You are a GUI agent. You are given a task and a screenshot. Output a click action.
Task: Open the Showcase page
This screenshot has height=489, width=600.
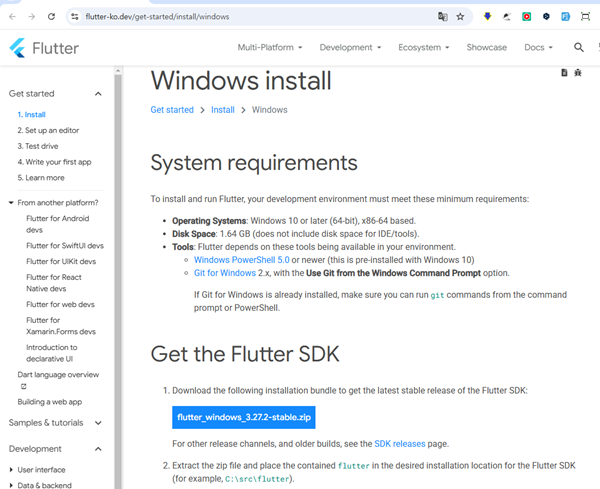(x=486, y=47)
